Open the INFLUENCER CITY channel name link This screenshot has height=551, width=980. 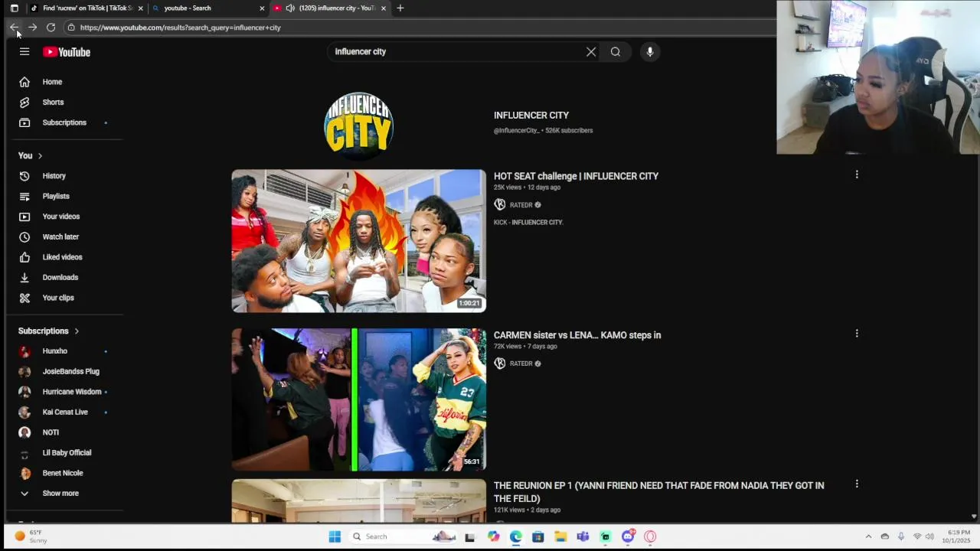[x=531, y=116]
